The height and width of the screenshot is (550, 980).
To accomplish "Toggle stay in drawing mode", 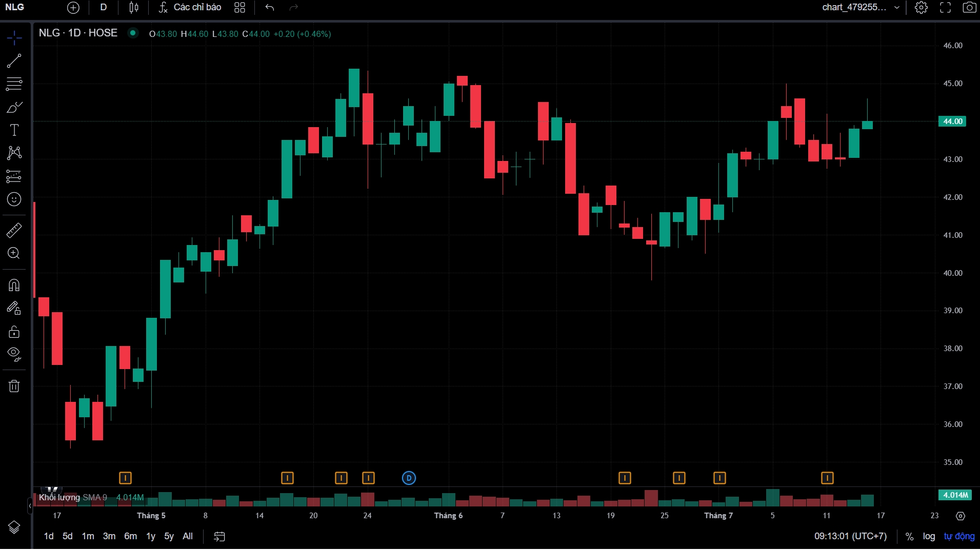I will point(14,308).
